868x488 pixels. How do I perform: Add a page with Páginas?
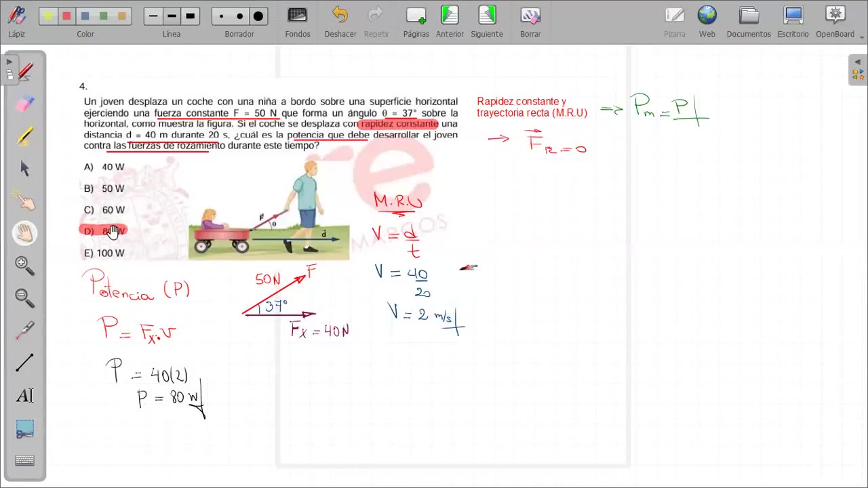[x=416, y=21]
